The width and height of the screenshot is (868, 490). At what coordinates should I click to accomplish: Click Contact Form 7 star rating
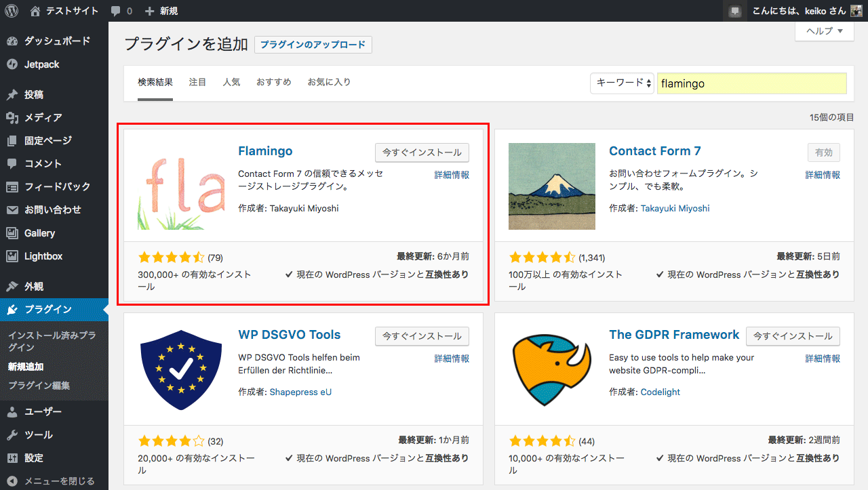click(542, 258)
